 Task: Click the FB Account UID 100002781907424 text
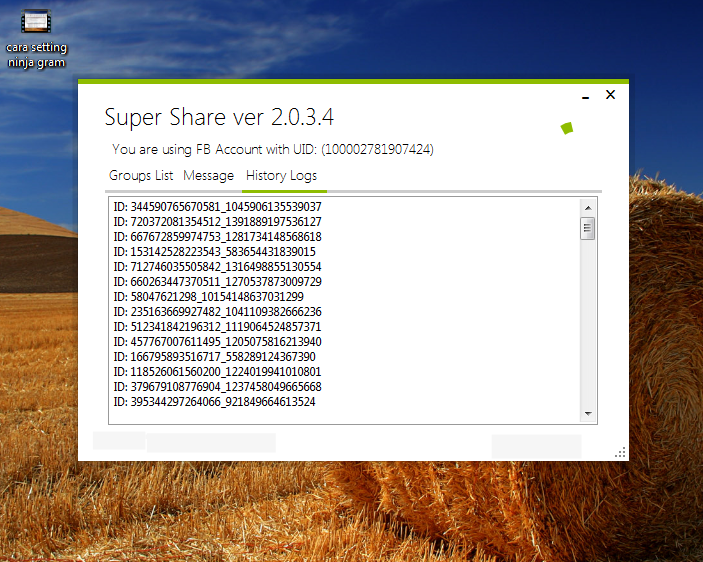[x=273, y=149]
